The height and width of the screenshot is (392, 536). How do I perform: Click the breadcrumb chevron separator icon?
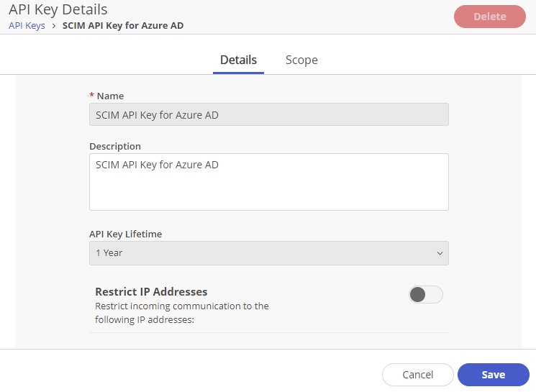54,26
